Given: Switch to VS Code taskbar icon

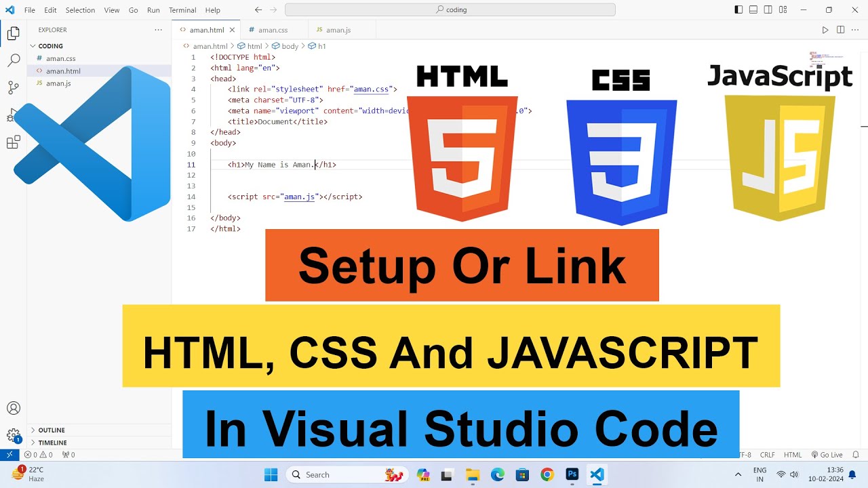Looking at the screenshot, I should 597,474.
